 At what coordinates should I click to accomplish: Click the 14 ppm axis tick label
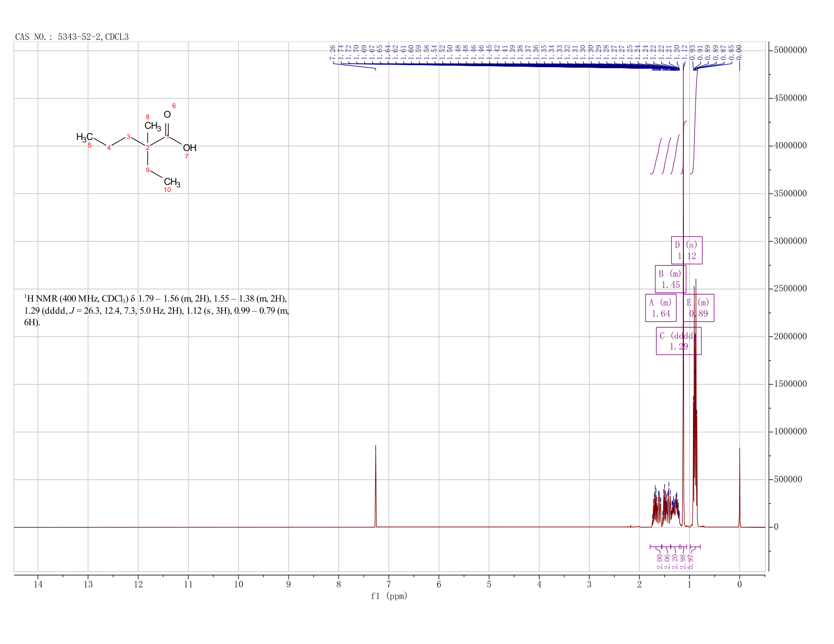tap(38, 584)
